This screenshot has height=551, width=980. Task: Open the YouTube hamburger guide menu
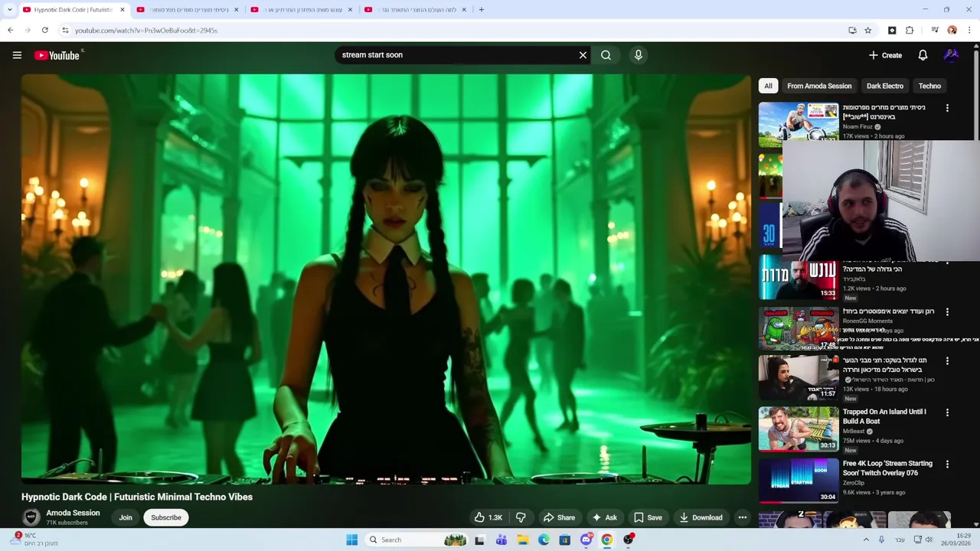(x=17, y=55)
